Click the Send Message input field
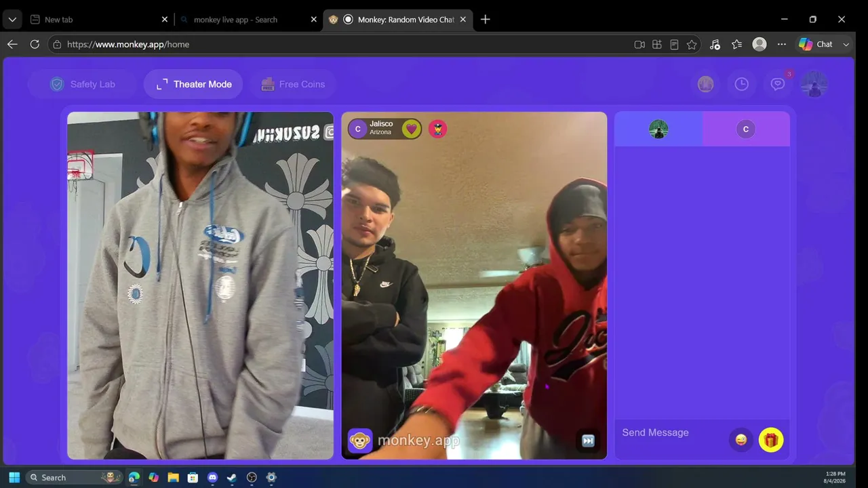This screenshot has width=868, height=488. click(671, 432)
